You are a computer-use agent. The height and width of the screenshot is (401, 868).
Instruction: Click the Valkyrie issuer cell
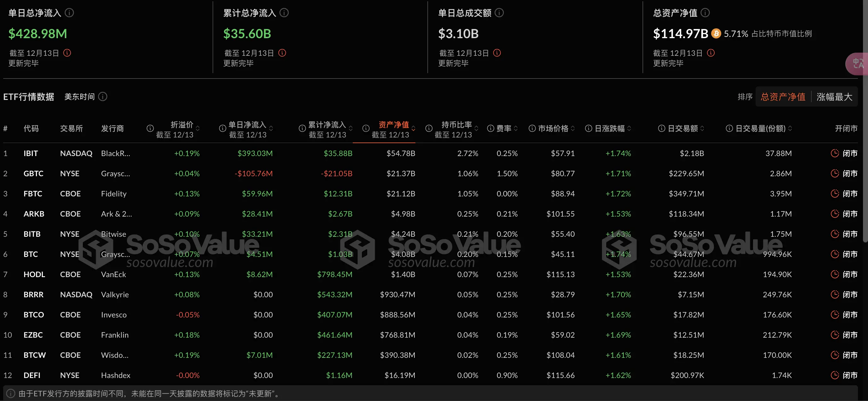[x=115, y=295]
